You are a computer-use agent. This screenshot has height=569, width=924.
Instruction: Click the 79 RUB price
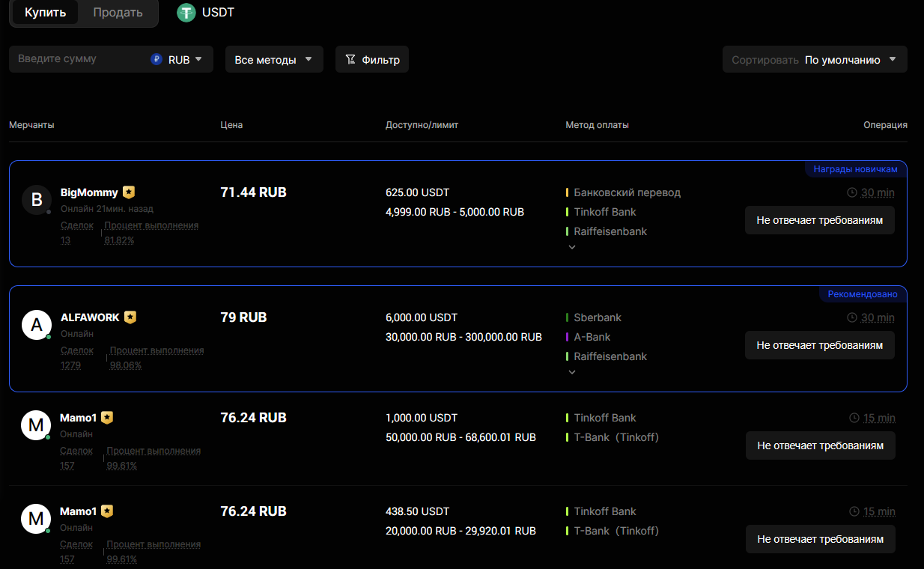243,317
